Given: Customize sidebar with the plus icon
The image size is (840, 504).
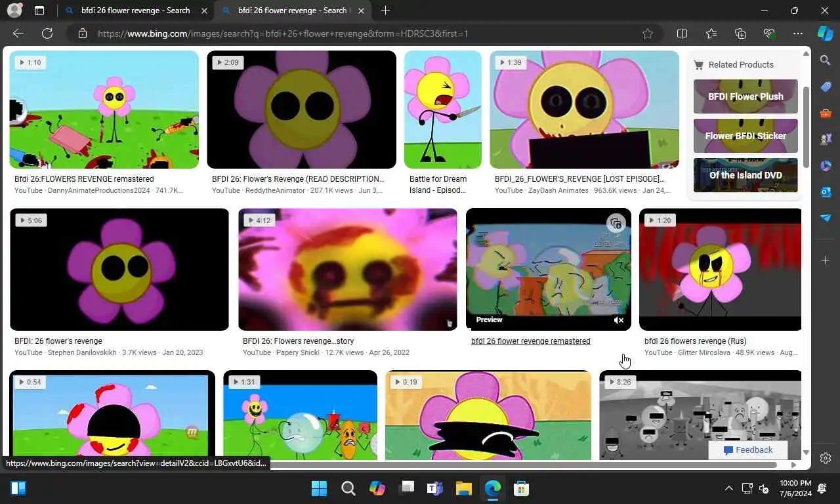Looking at the screenshot, I should pos(826,261).
